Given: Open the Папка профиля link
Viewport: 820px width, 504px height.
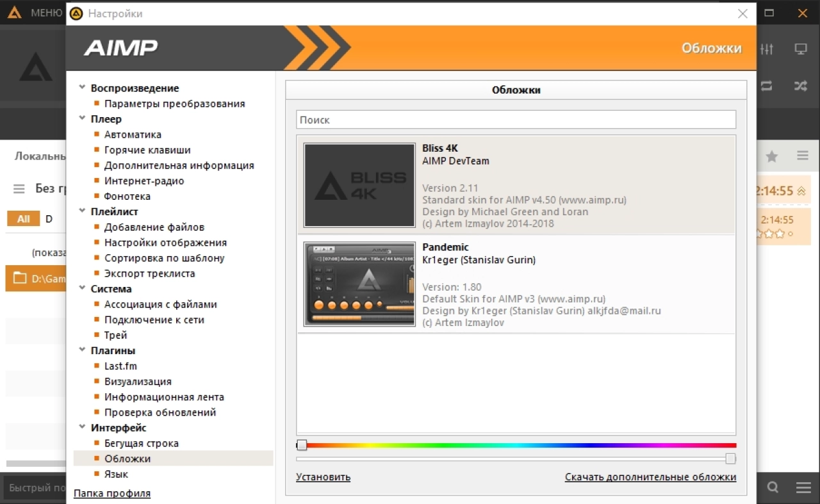Looking at the screenshot, I should pyautogui.click(x=112, y=493).
